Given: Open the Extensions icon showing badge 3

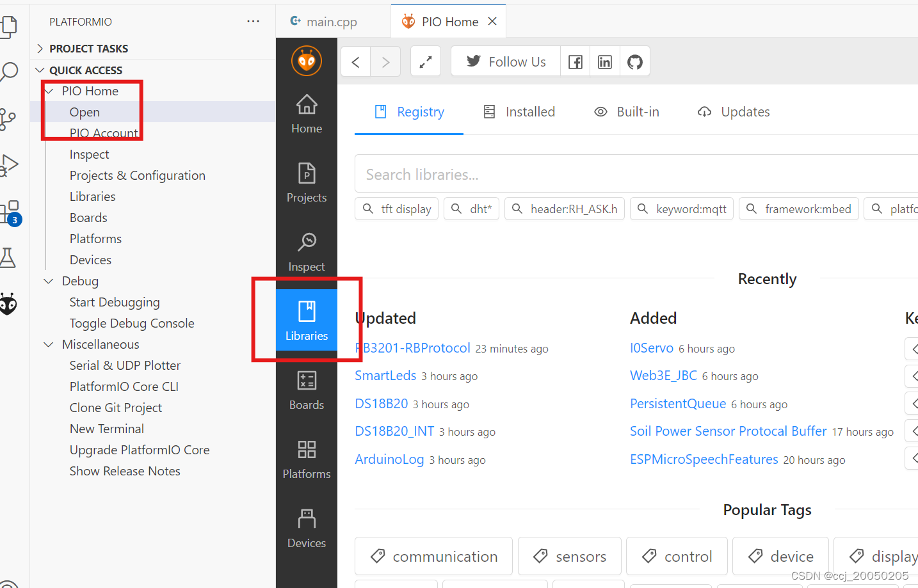Looking at the screenshot, I should 9,211.
